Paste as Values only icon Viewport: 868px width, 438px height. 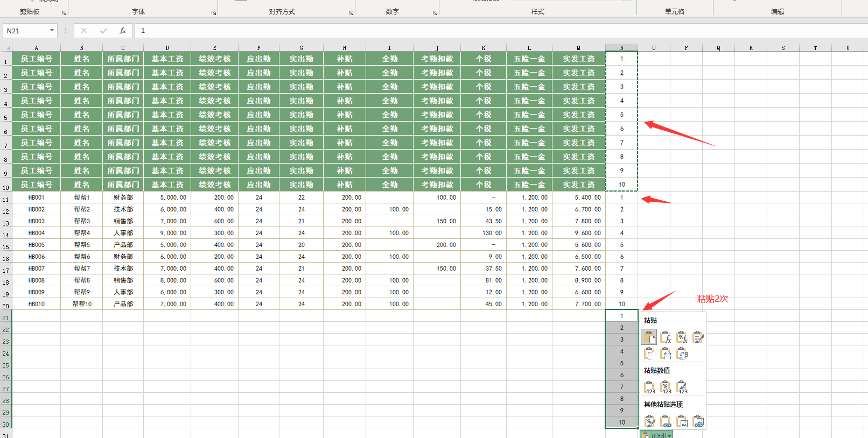pos(649,387)
